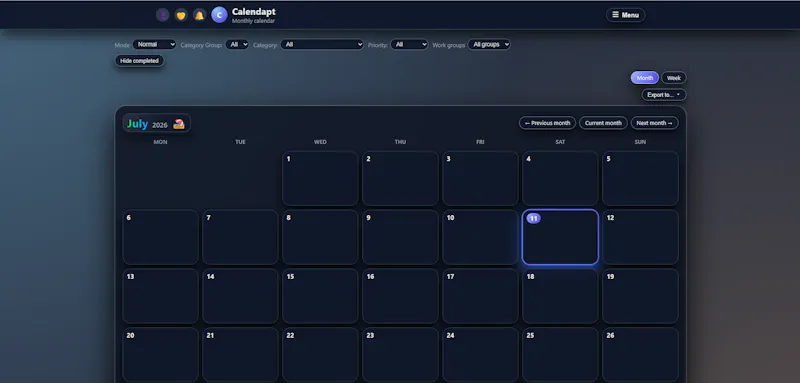800x383 pixels.
Task: Select July 8 day cell
Action: click(320, 237)
